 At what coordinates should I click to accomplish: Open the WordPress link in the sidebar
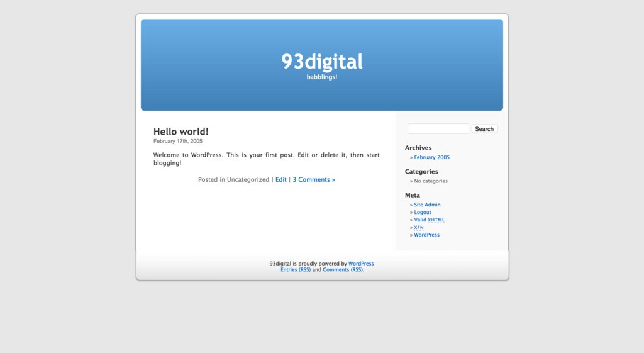[x=426, y=235]
